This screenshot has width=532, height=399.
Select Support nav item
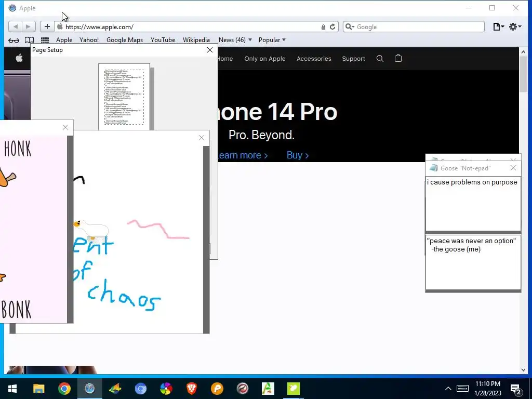click(x=353, y=58)
